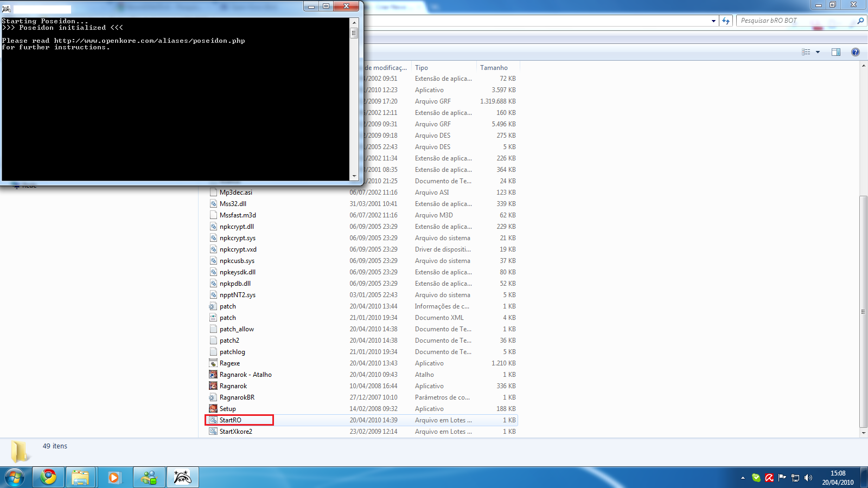Open the taskbar clock showing 15:08
Image resolution: width=868 pixels, height=488 pixels.
838,478
